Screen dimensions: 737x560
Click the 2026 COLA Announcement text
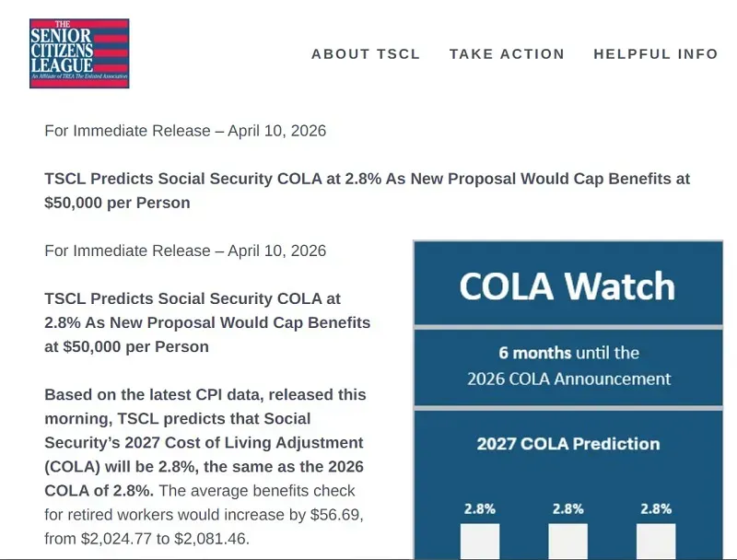(567, 378)
